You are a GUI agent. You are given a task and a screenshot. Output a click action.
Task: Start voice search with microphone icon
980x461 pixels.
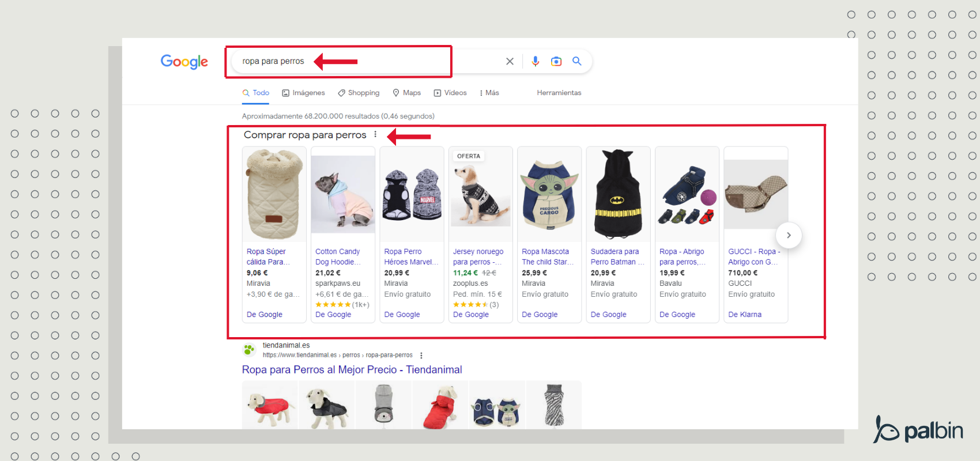536,61
